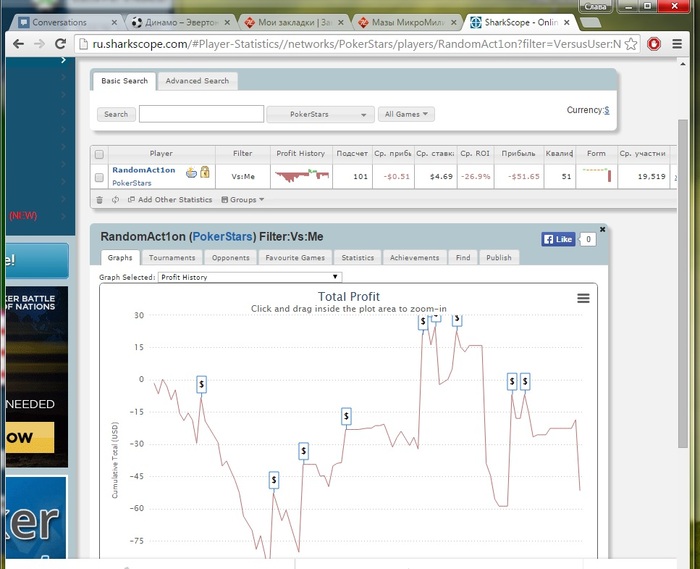Click Profit History sparkline thumbnail

click(x=301, y=176)
